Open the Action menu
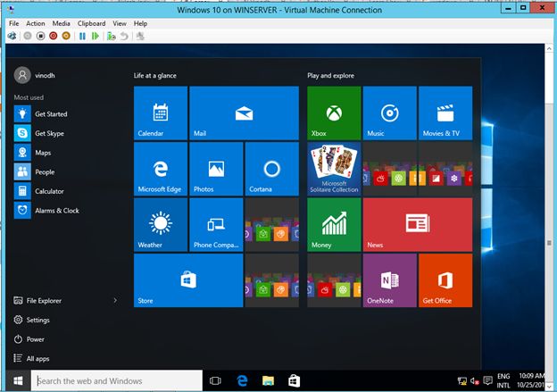 36,23
